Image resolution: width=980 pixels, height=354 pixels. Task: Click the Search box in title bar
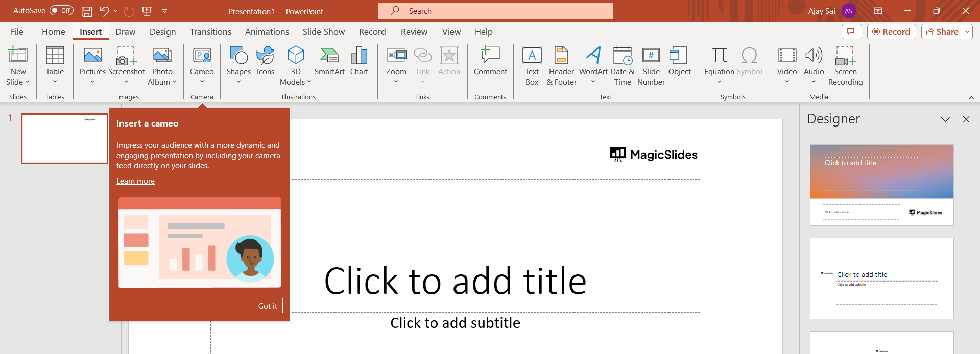(495, 11)
